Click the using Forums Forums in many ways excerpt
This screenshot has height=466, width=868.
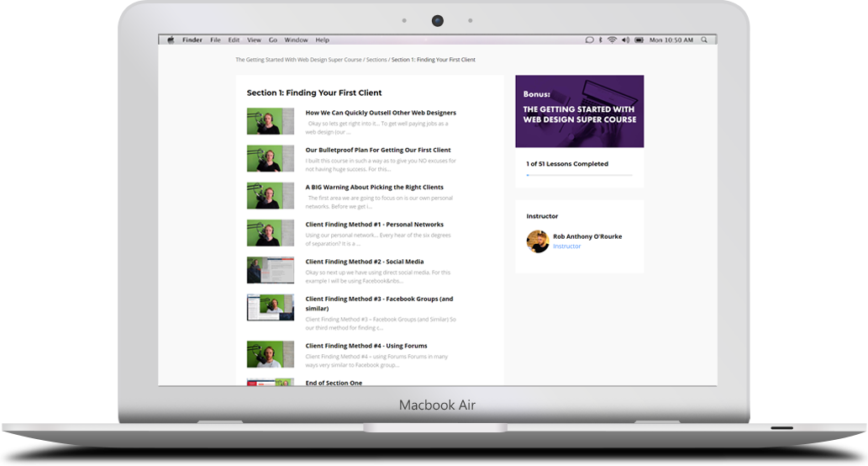point(377,361)
